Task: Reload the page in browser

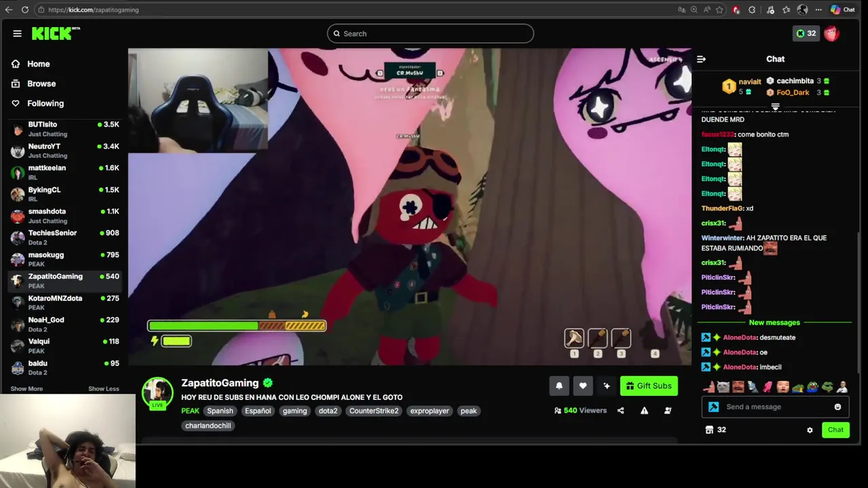Action: pos(25,9)
